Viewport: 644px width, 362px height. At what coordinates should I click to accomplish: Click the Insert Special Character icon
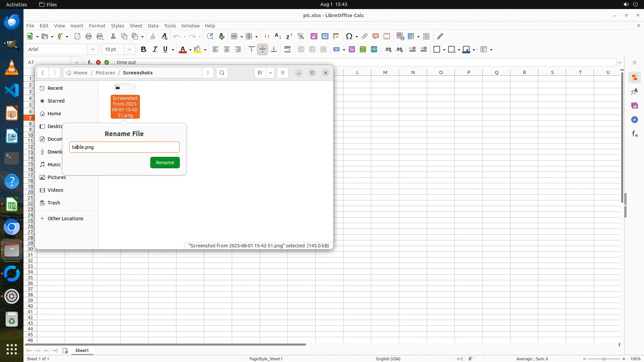click(349, 36)
